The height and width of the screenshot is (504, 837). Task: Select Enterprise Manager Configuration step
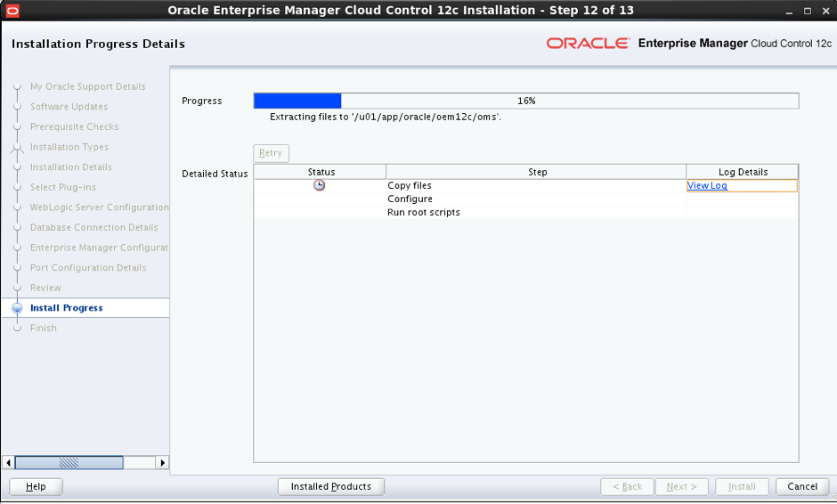(100, 248)
